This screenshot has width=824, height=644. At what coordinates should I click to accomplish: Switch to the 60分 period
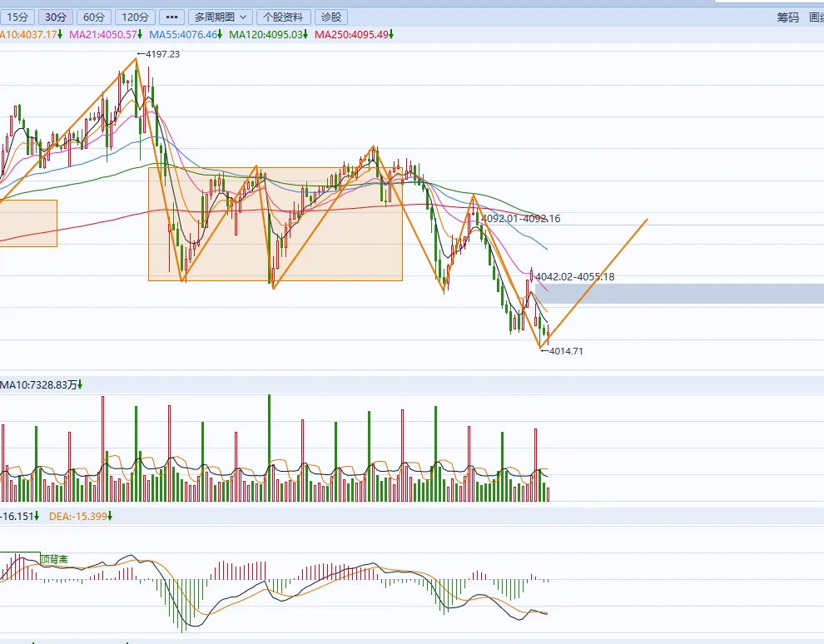[x=94, y=17]
